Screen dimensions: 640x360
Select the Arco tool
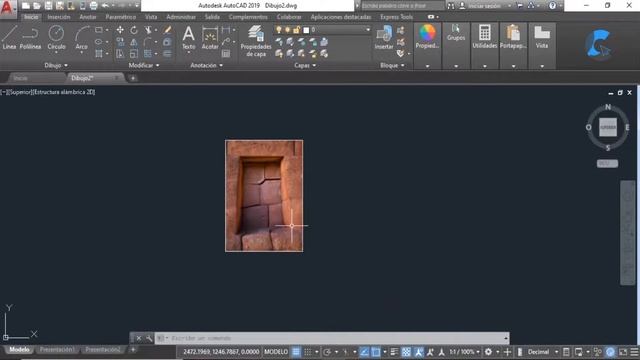click(x=82, y=38)
